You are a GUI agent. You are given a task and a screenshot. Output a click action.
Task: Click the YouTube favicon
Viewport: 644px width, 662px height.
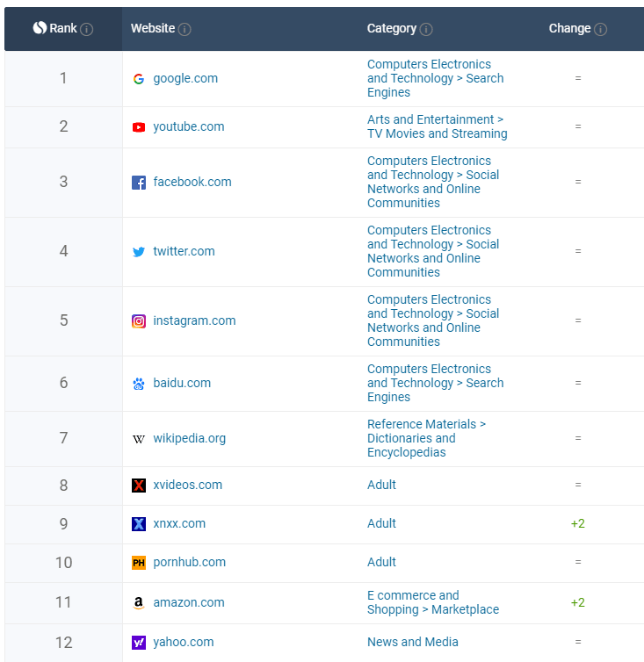(x=139, y=127)
